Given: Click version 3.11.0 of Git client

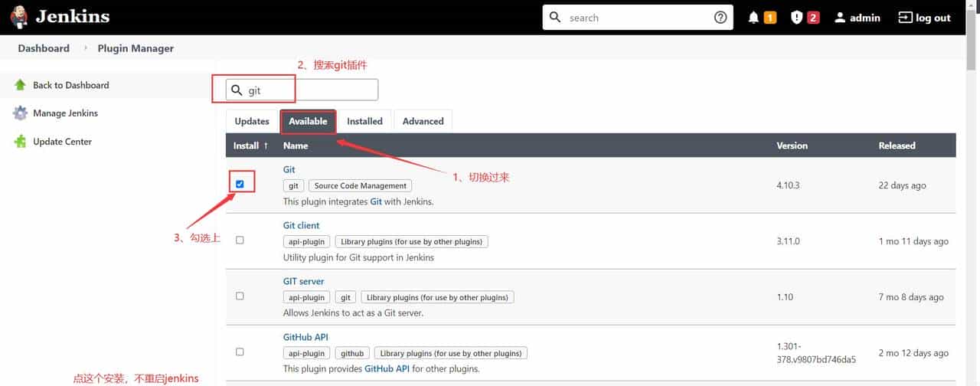Looking at the screenshot, I should coord(788,241).
